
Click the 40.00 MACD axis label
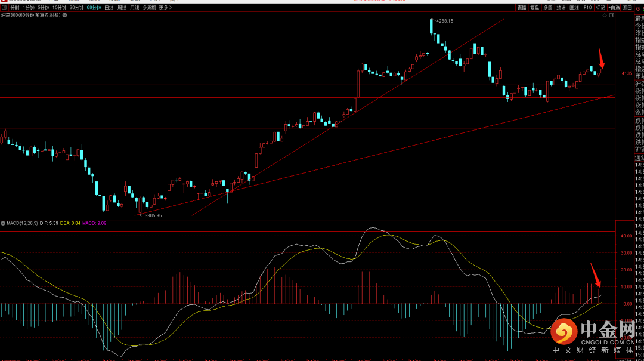pos(627,236)
